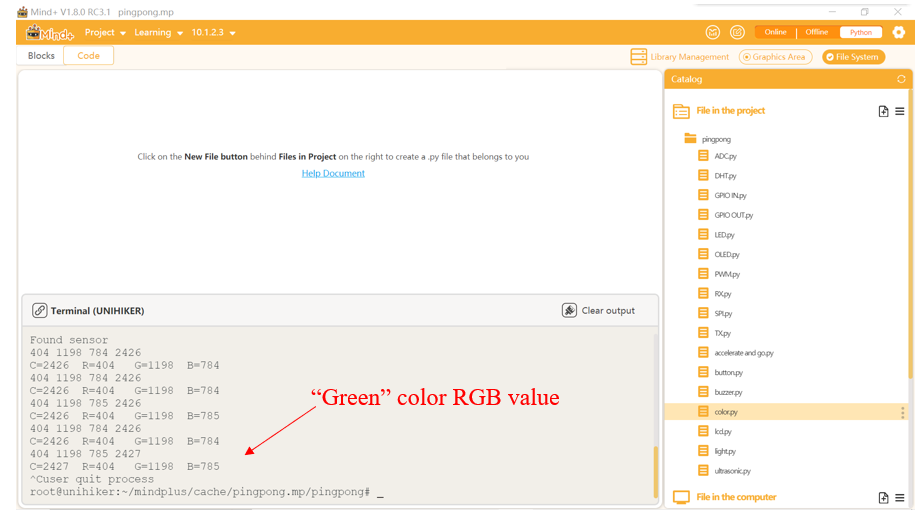The image size is (924, 514).
Task: Click the community face icon in header
Action: point(712,32)
